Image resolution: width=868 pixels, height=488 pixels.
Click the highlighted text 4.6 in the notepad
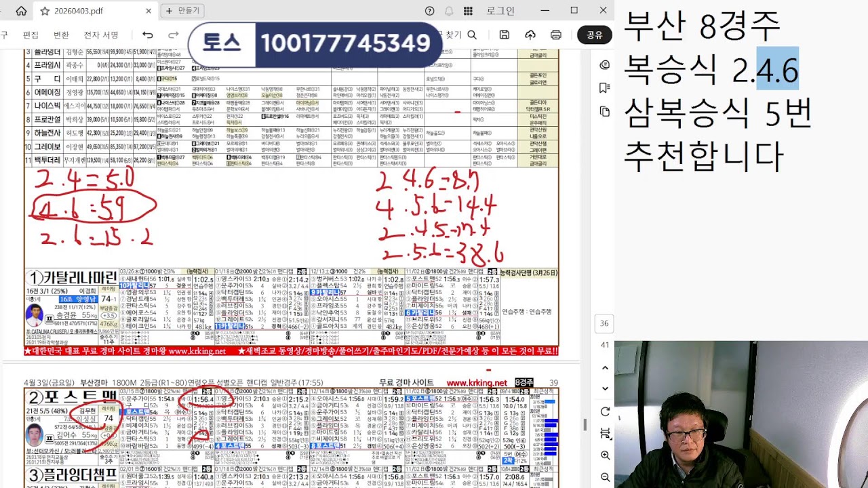pos(777,70)
